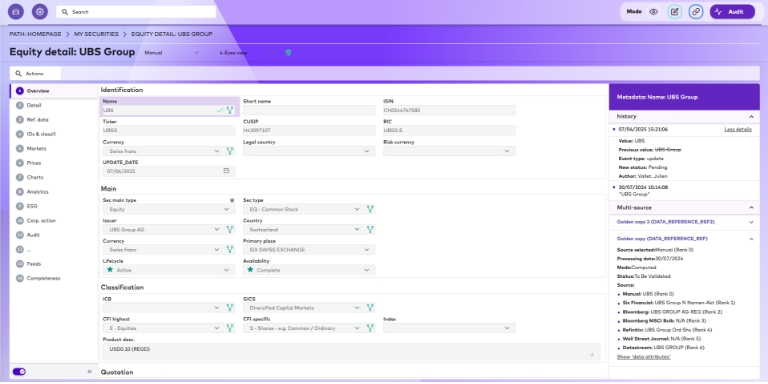
Task: Click the teal star in Availability field
Action: [x=250, y=270]
